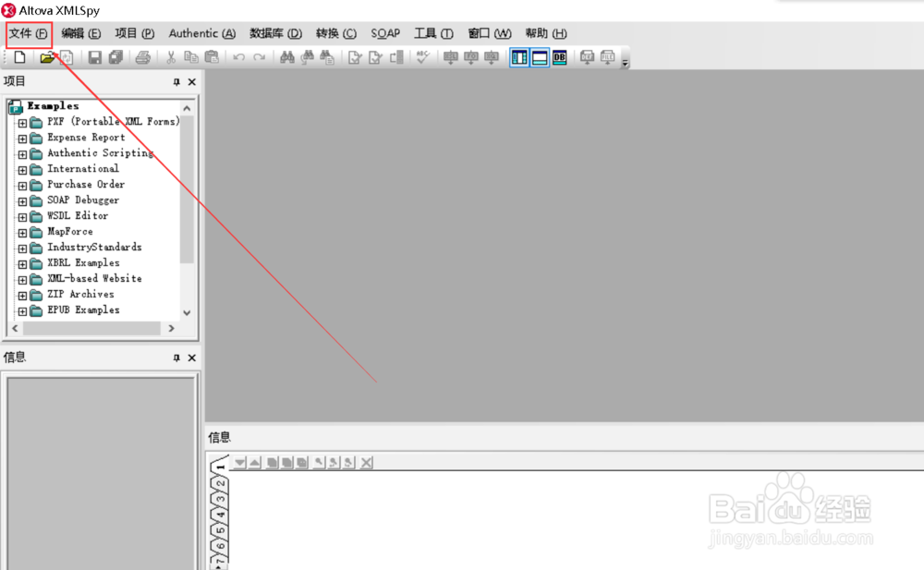Validate XML using green checkmark icon
This screenshot has width=924, height=570.
click(375, 57)
